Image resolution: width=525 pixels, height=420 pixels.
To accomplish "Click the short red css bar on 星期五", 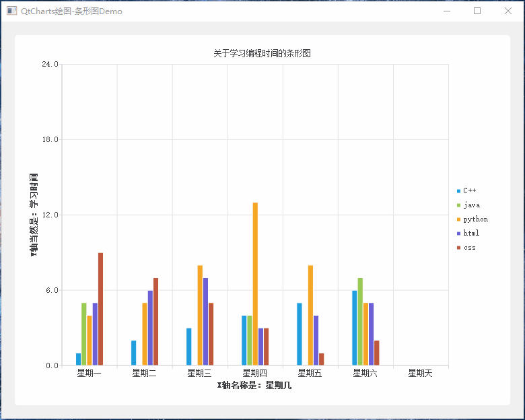I will click(322, 359).
